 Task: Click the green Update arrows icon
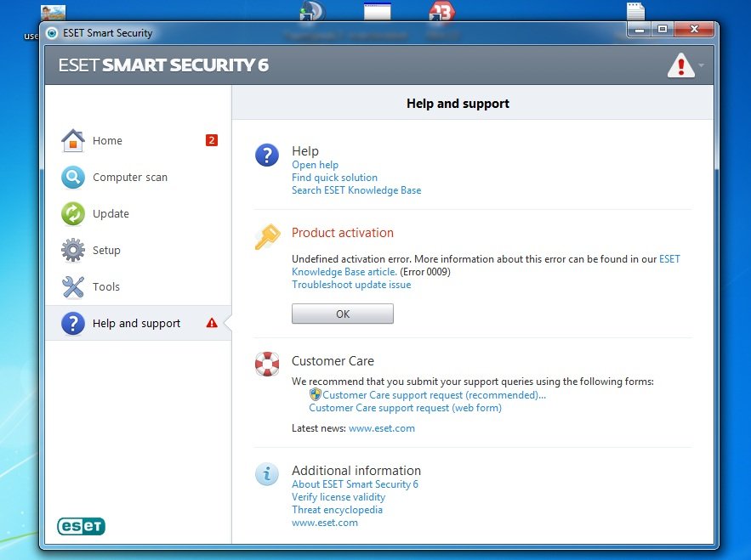pyautogui.click(x=73, y=213)
